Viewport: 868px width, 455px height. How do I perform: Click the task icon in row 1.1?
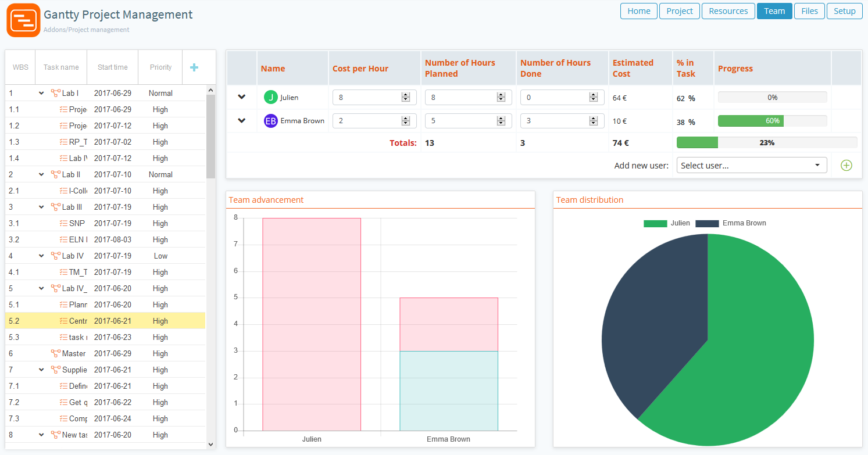point(63,109)
